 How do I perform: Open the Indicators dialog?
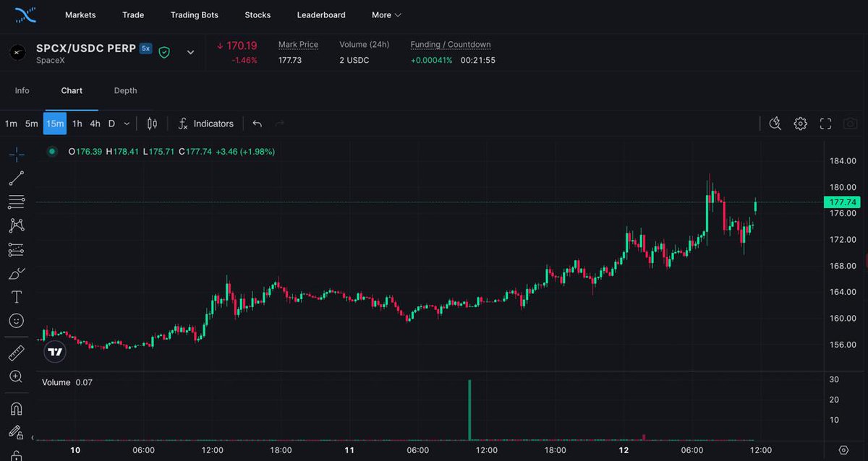206,124
